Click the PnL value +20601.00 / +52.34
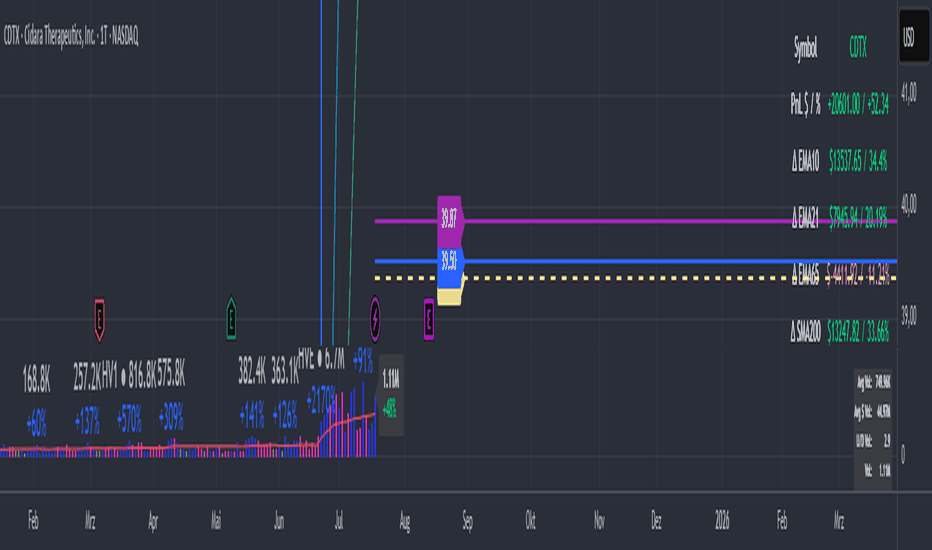The width and height of the screenshot is (932, 550). (858, 104)
